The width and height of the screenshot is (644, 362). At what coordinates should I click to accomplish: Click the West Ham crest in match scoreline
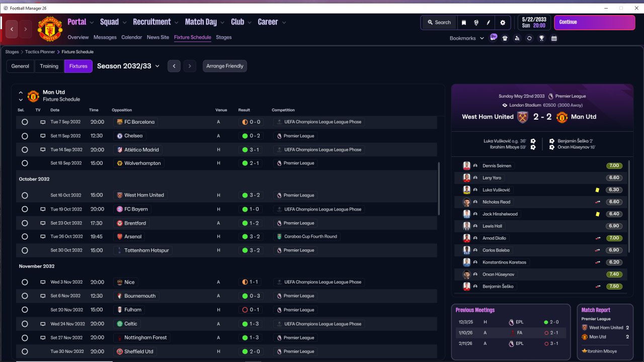click(523, 117)
